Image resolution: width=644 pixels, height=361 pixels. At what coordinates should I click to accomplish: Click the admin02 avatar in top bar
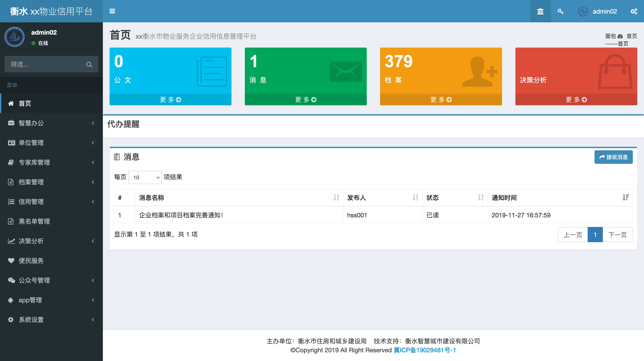[x=583, y=11]
